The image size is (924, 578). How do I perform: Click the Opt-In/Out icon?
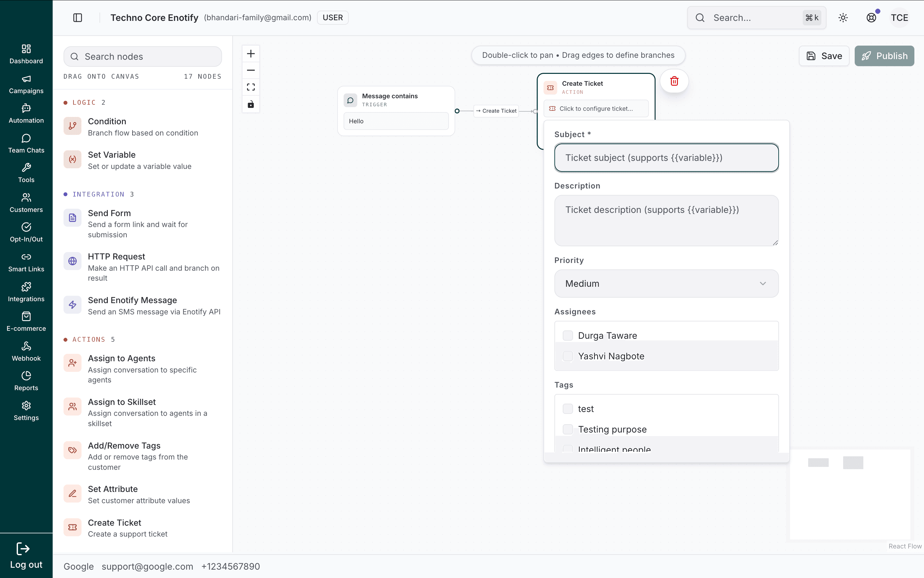click(26, 227)
